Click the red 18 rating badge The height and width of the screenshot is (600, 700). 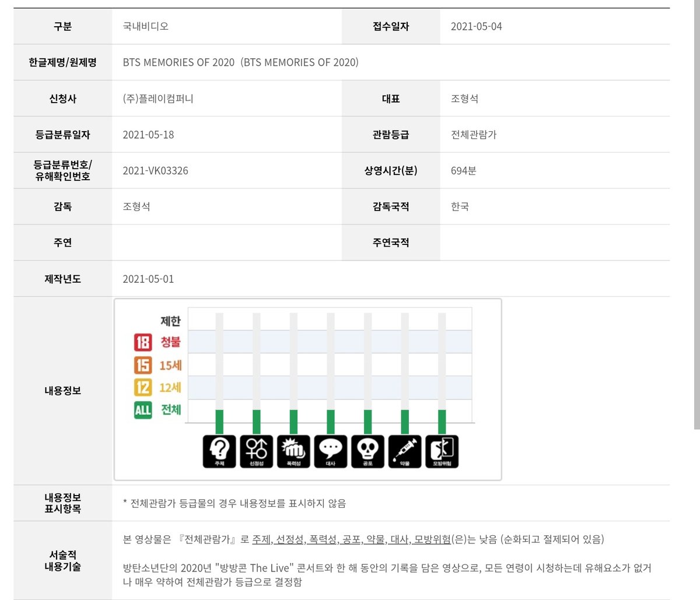[143, 342]
